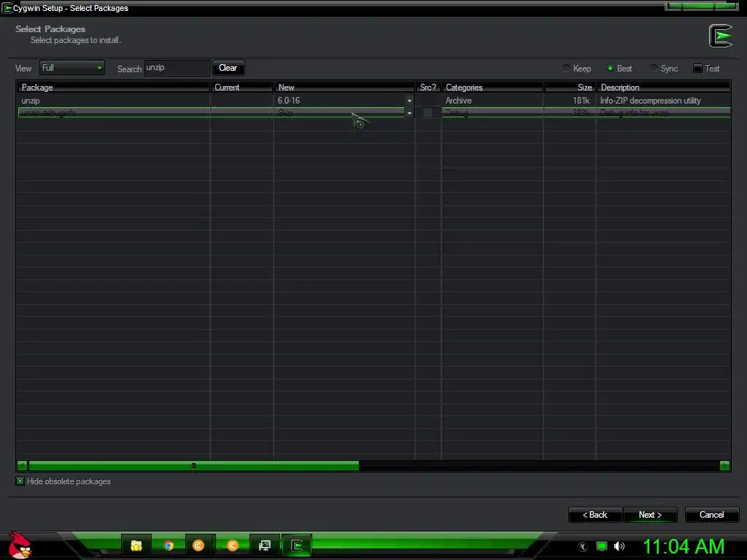The image size is (747, 560).
Task: Click the scrollbar left arrow
Action: pyautogui.click(x=22, y=466)
